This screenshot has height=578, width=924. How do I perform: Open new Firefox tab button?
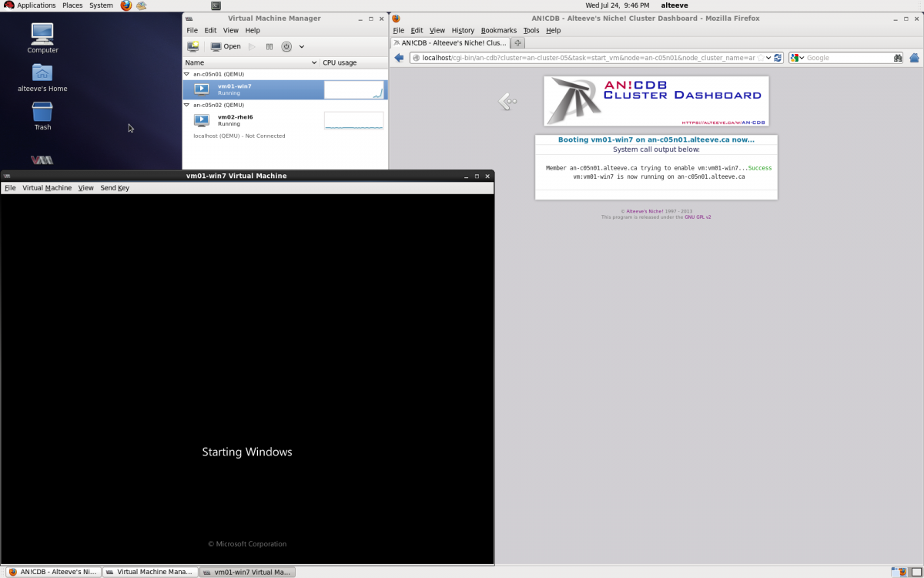(x=517, y=42)
